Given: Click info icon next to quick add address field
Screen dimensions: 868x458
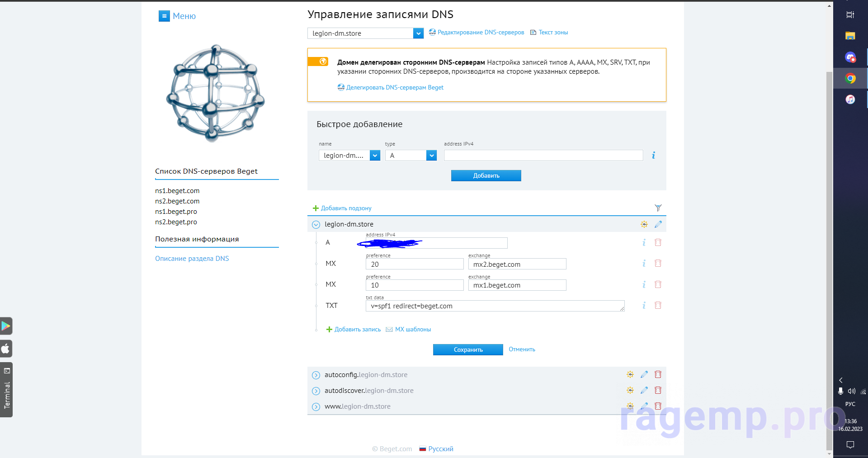Looking at the screenshot, I should (x=653, y=156).
